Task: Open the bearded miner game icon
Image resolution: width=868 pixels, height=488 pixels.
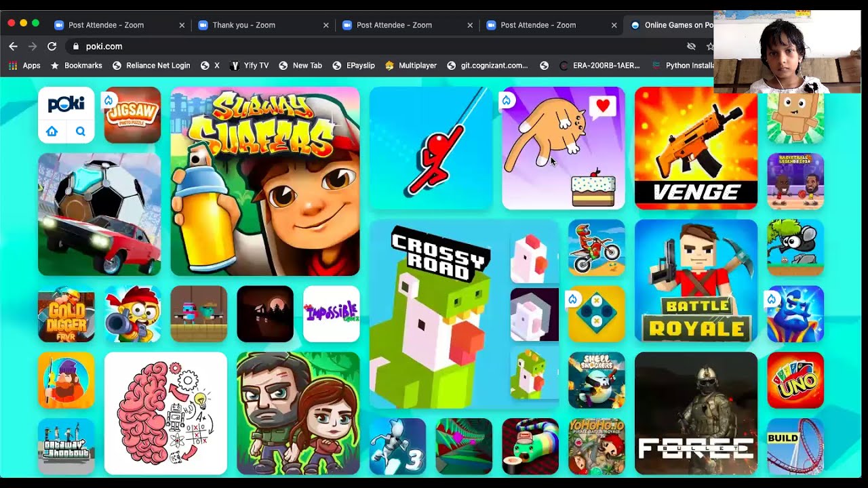Action: pos(66,380)
